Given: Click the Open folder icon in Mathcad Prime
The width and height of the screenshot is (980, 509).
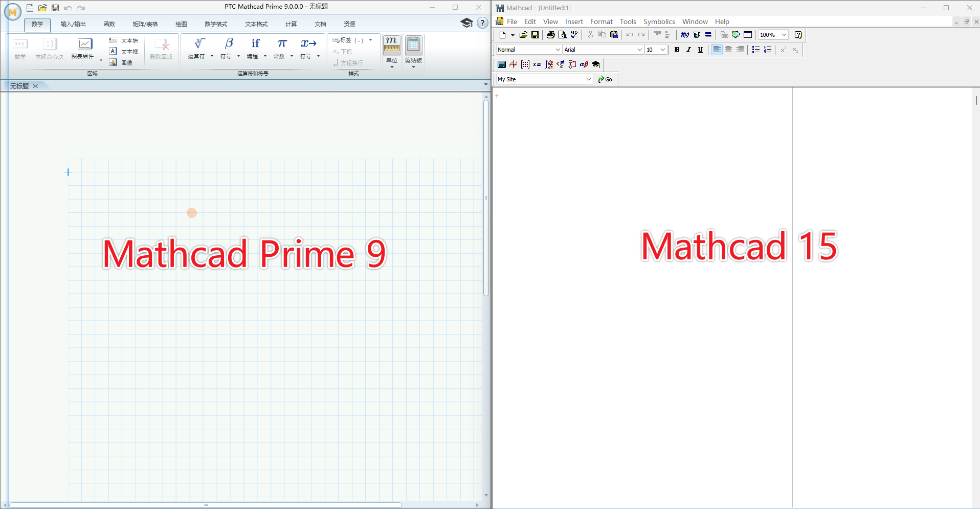Looking at the screenshot, I should click(x=42, y=8).
